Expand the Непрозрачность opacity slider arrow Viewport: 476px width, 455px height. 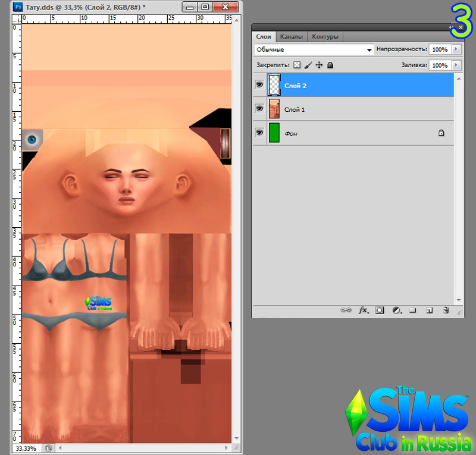[x=456, y=49]
